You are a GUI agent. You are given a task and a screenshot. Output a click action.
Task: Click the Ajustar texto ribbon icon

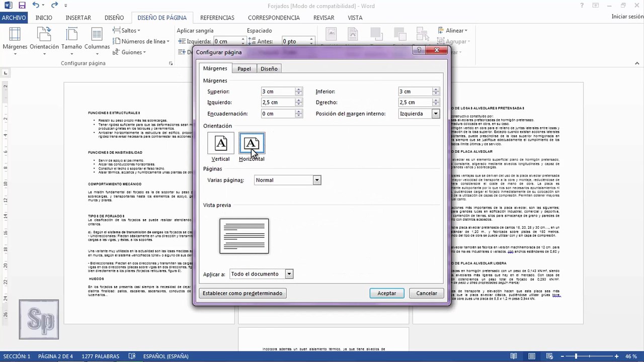coord(353,34)
